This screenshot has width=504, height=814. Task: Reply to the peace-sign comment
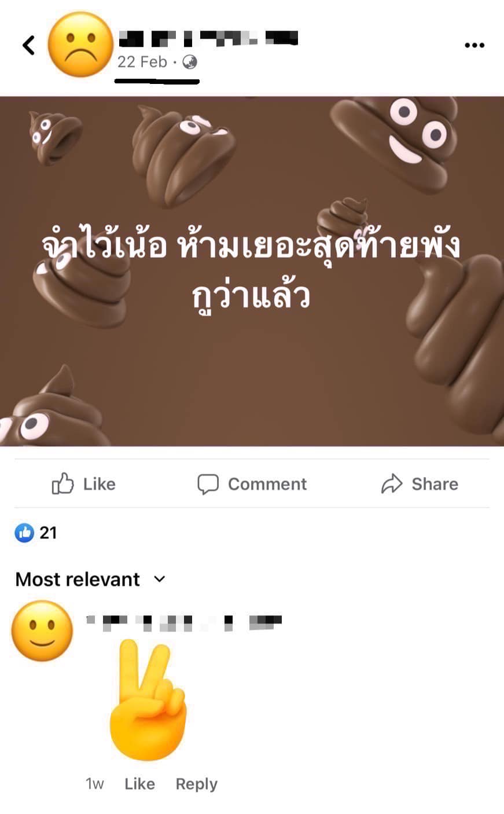197,784
